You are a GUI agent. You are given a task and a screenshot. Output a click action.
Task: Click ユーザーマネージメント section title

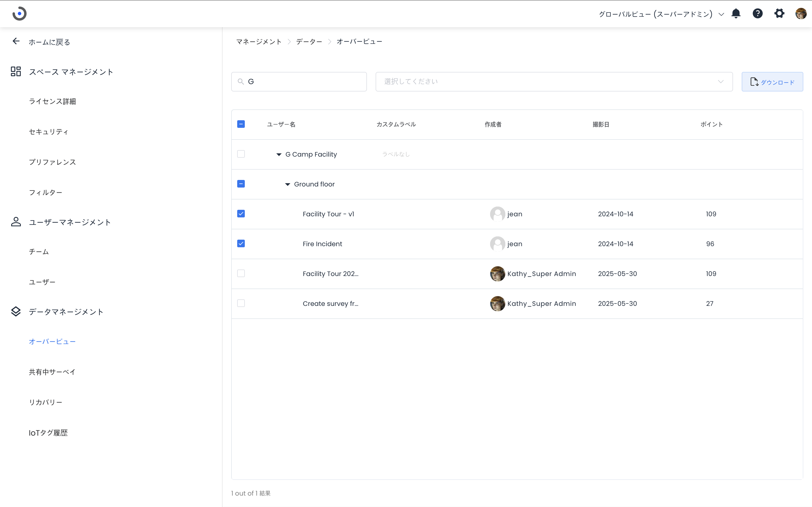click(x=70, y=222)
